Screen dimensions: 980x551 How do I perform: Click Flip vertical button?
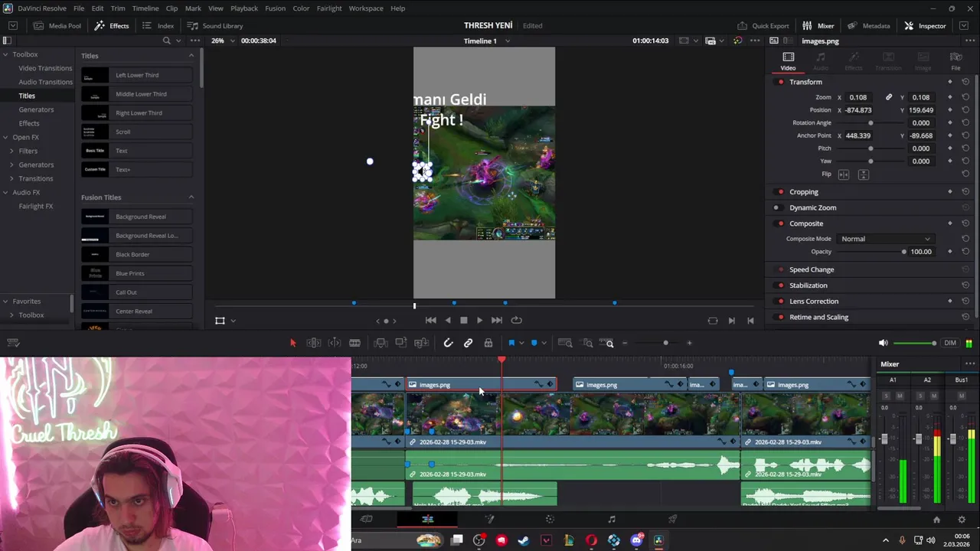click(x=864, y=174)
